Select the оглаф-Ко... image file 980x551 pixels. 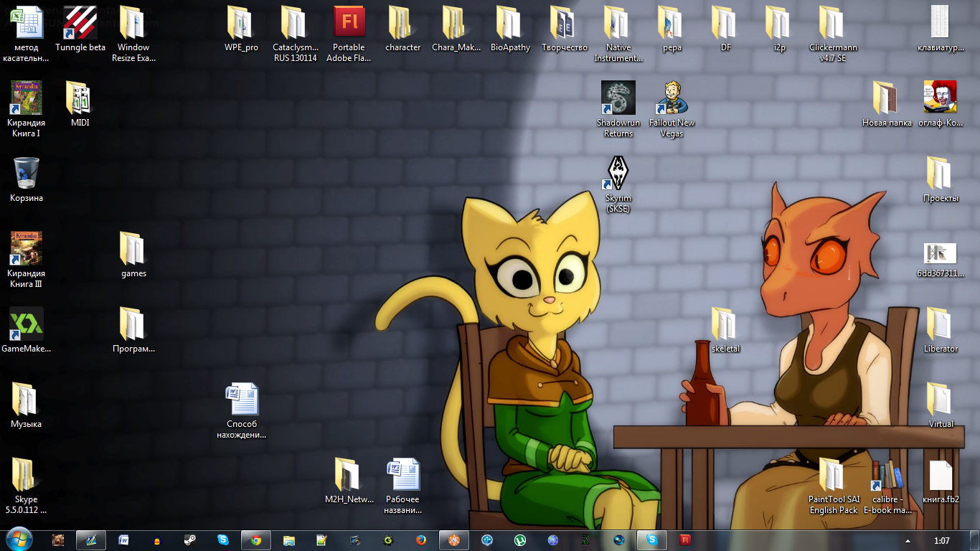[941, 104]
